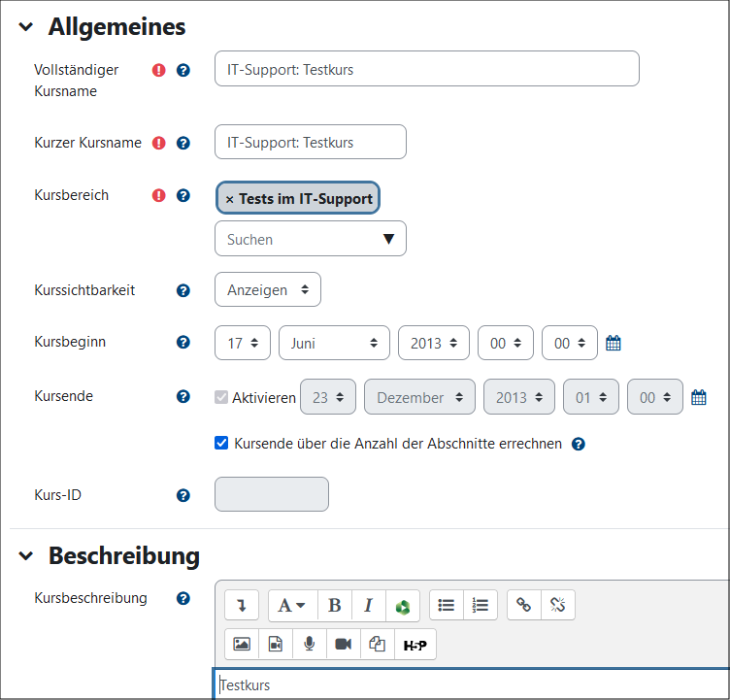730x700 pixels.
Task: Click the Kurzer Kursname input field
Action: 310,142
